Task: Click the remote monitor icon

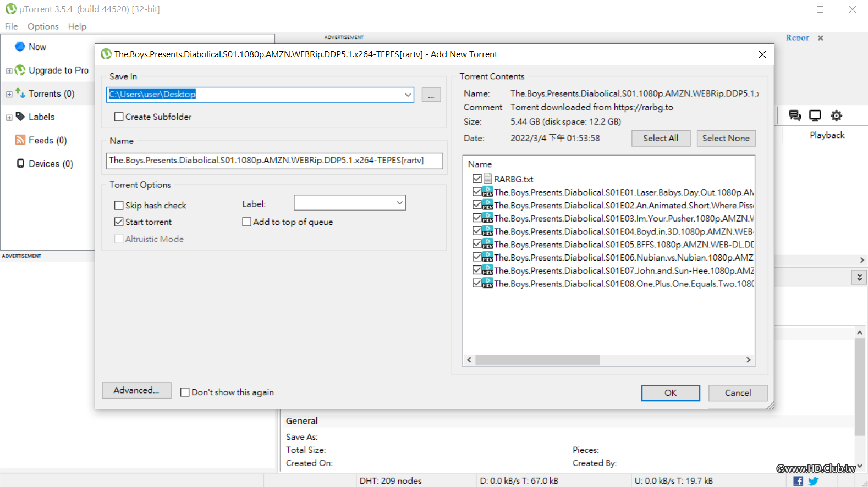Action: point(815,115)
